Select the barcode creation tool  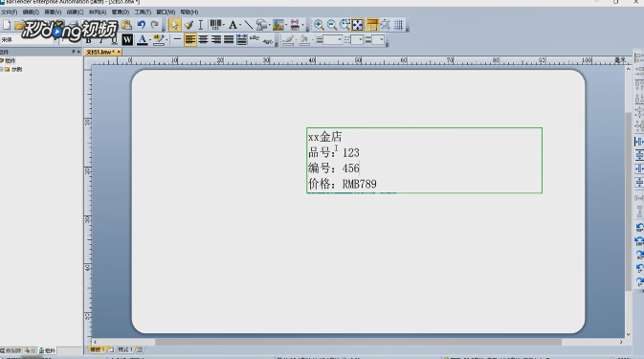pos(215,25)
